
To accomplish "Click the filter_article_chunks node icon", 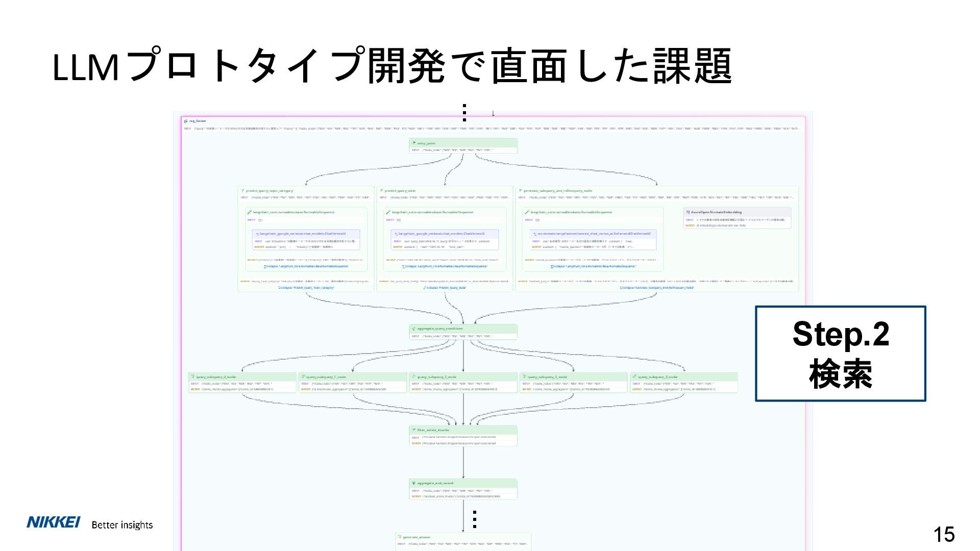I will pyautogui.click(x=414, y=430).
